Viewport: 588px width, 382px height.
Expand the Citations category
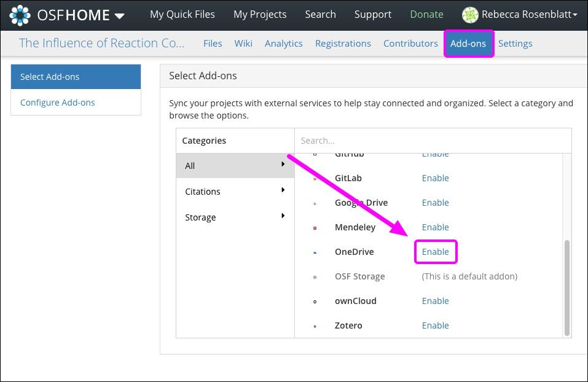[x=203, y=191]
